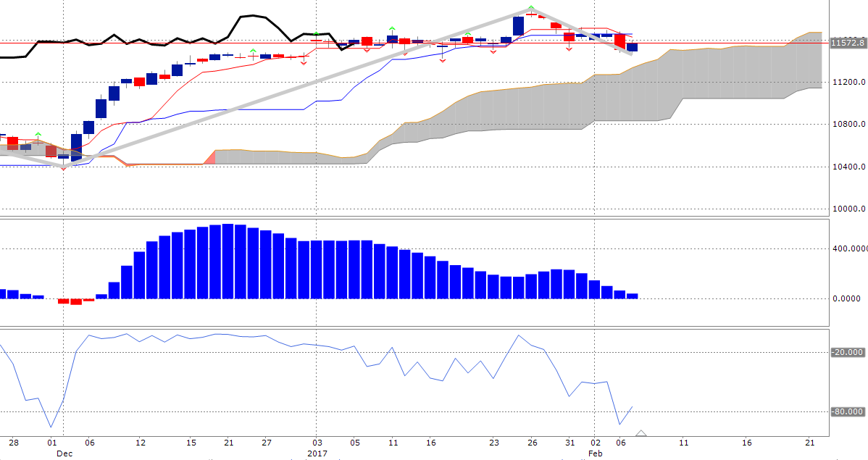This screenshot has width=868, height=460.
Task: Click the Feb month label on the time axis
Action: pos(595,453)
